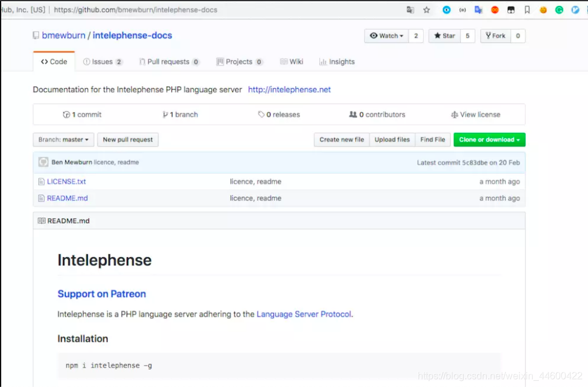Viewport: 588px width, 387px height.
Task: Expand the Branch: master dropdown
Action: [64, 140]
